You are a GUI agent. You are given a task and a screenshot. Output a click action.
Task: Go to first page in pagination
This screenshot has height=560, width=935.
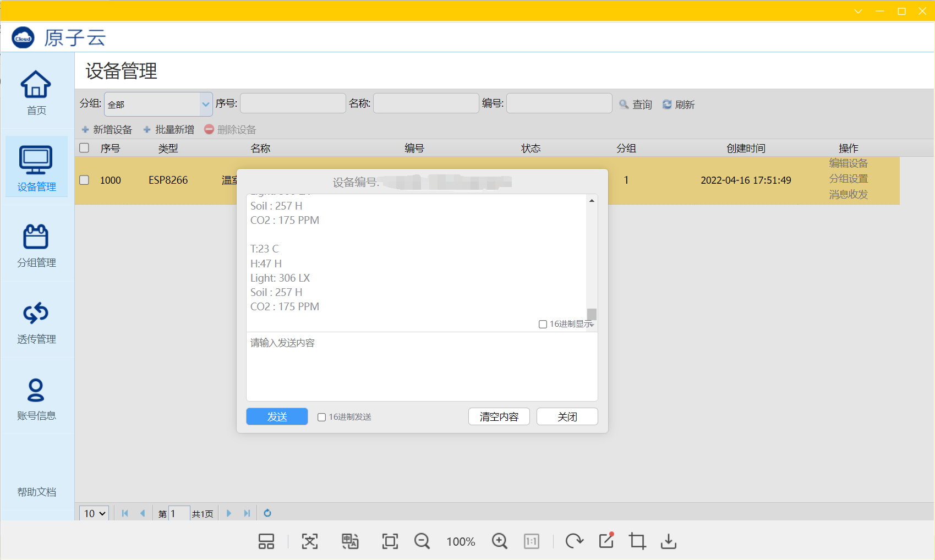click(125, 513)
